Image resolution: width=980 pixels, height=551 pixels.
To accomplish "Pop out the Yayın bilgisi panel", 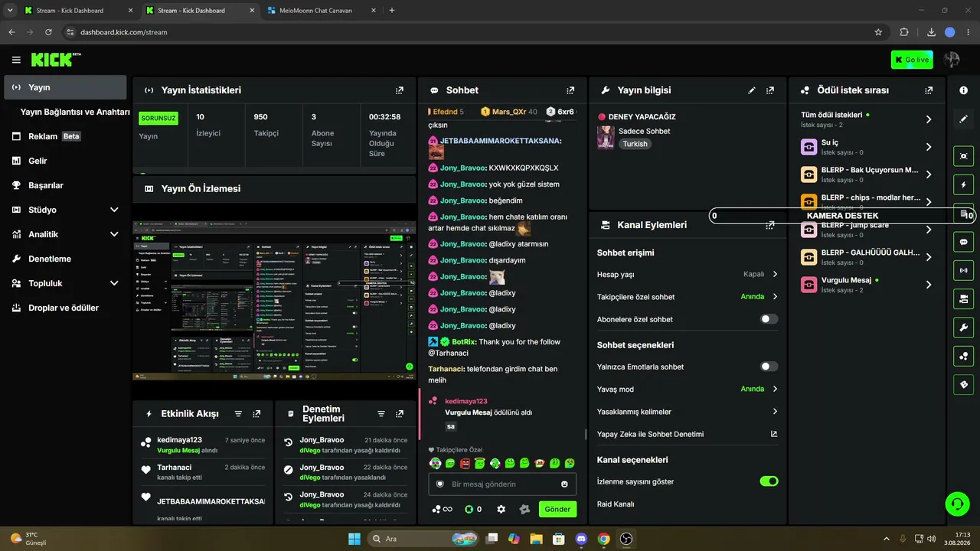I will (x=770, y=90).
